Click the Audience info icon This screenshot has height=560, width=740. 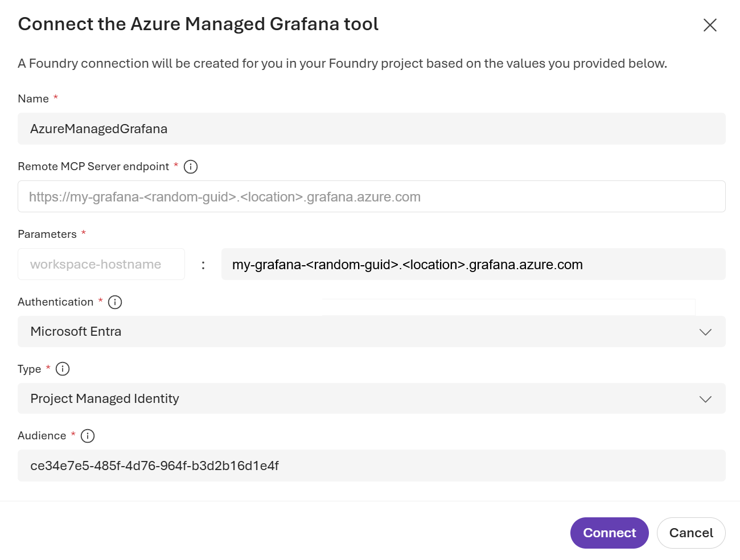click(x=88, y=436)
